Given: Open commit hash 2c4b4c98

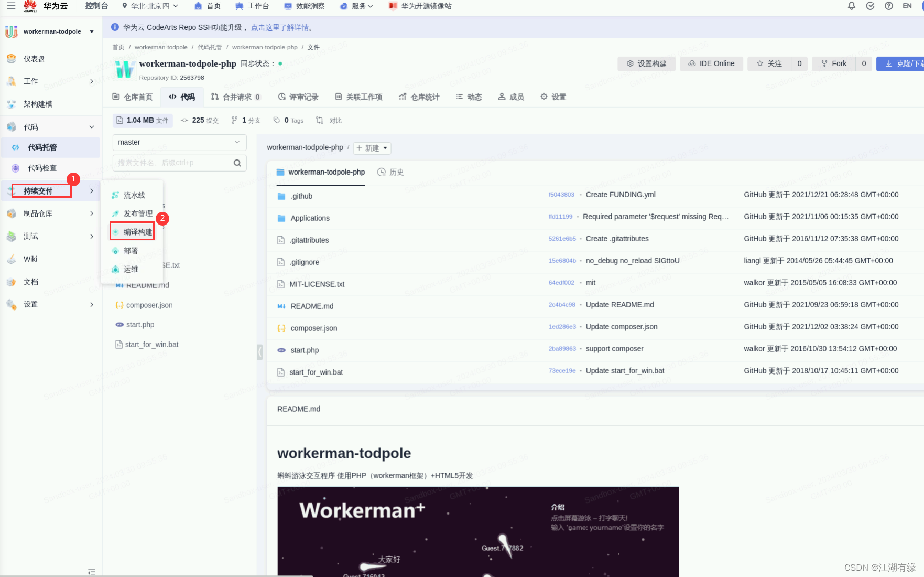Looking at the screenshot, I should tap(561, 305).
